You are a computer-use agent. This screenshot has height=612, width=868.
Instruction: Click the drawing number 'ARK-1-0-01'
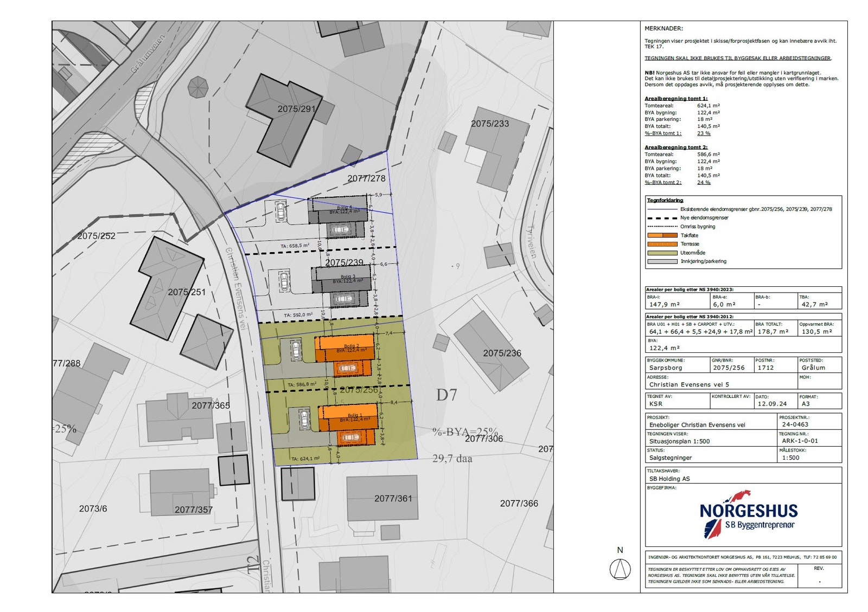tap(800, 441)
